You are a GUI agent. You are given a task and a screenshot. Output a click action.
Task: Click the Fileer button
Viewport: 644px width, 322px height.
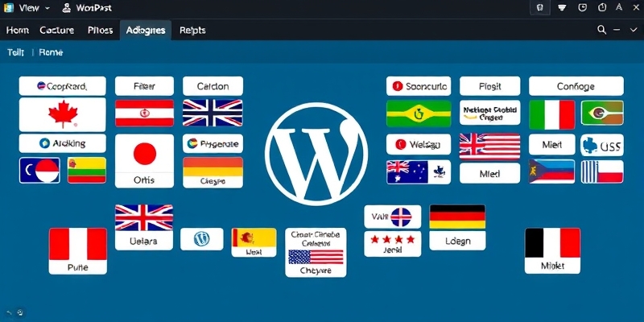145,86
